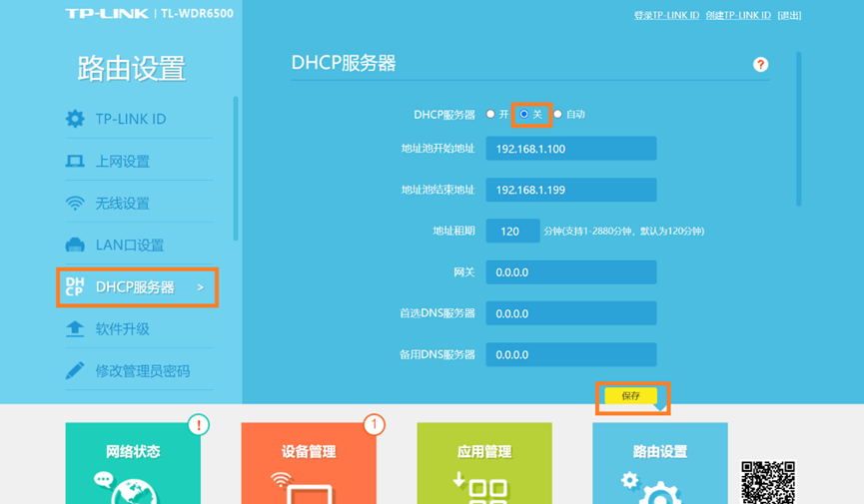Click the 上网设置 laptop icon
This screenshot has height=504, width=864.
click(x=75, y=162)
